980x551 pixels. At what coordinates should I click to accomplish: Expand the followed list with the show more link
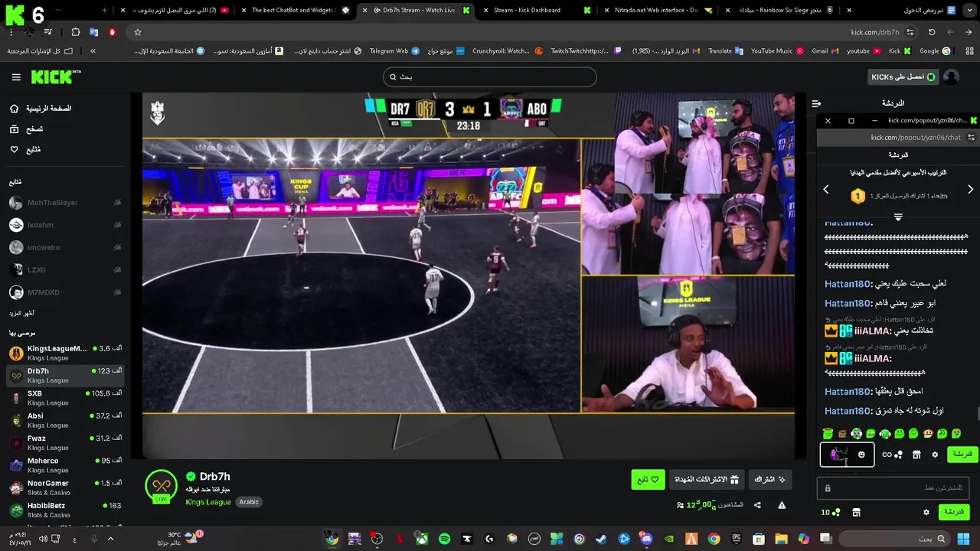[x=21, y=314]
